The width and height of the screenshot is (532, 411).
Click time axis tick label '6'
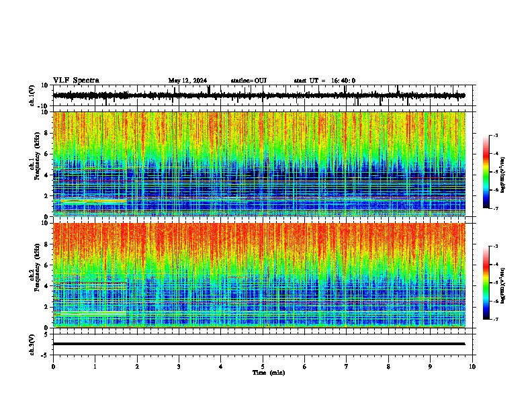pyautogui.click(x=305, y=367)
